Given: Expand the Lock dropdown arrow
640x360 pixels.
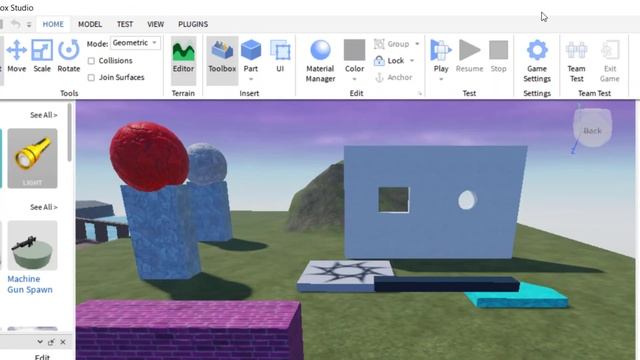Looking at the screenshot, I should click(x=412, y=61).
